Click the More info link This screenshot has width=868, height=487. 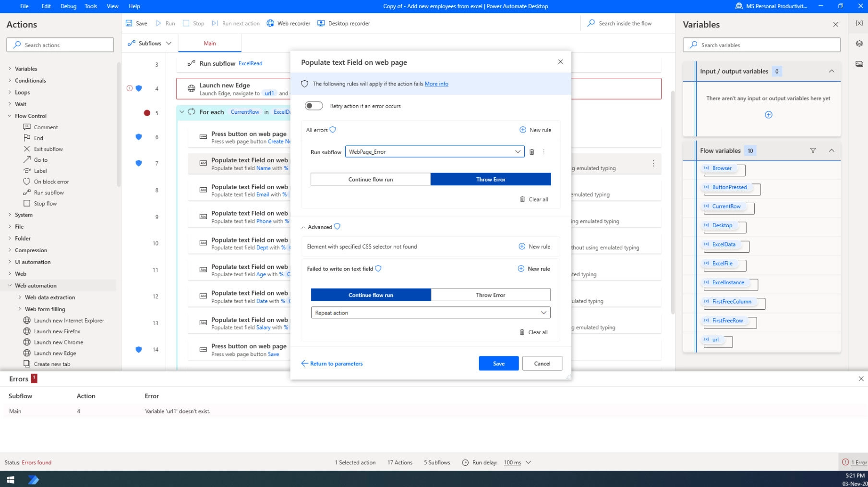pyautogui.click(x=436, y=84)
